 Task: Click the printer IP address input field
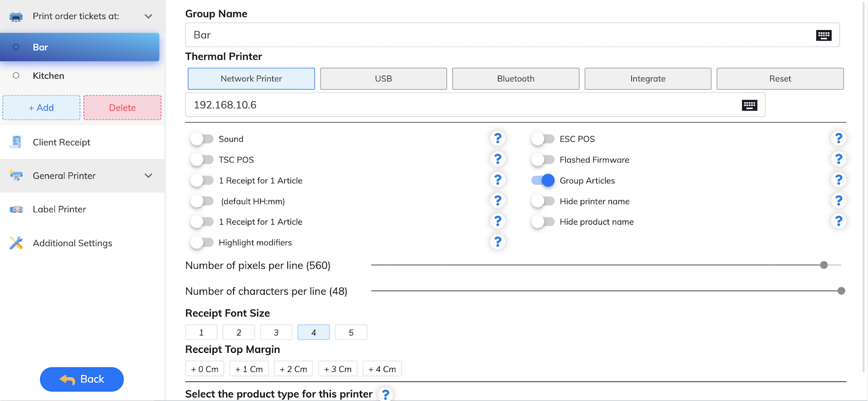tap(461, 105)
